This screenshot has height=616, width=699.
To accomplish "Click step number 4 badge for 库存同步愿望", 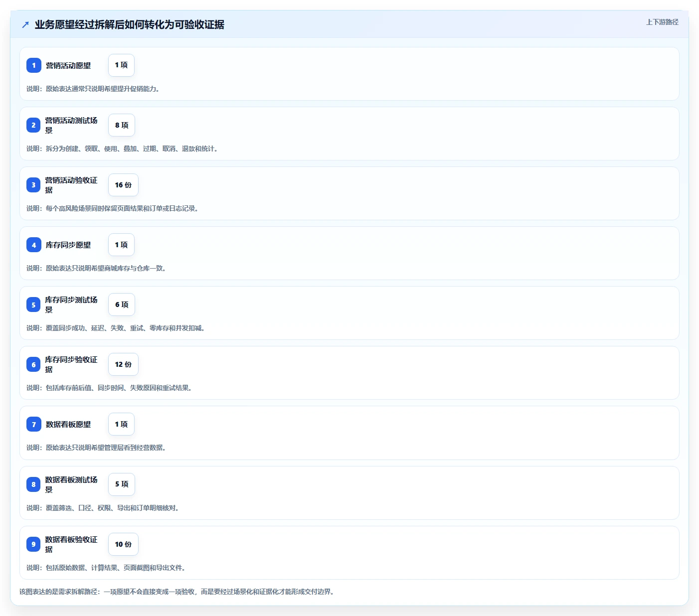I will [x=34, y=245].
